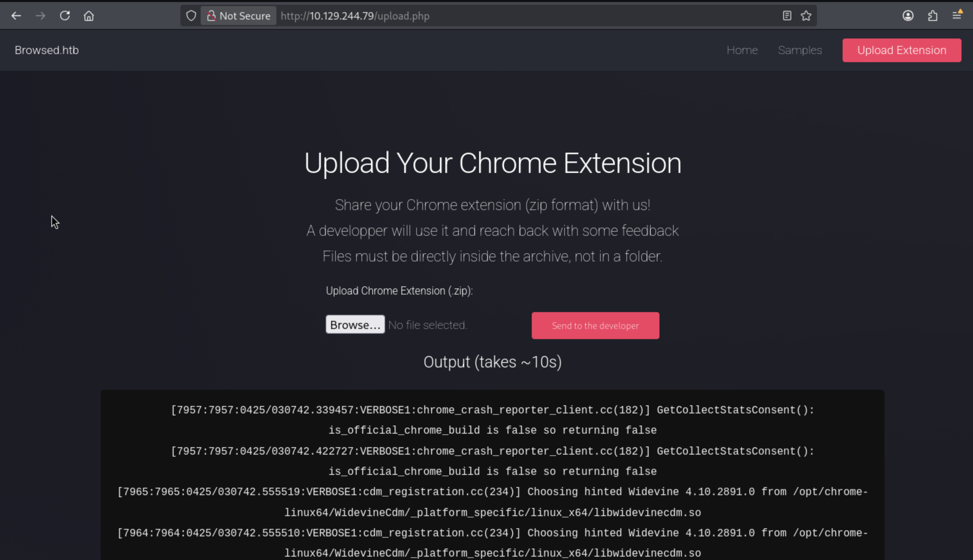Open the hamburger application menu
The image size is (973, 560).
957,16
